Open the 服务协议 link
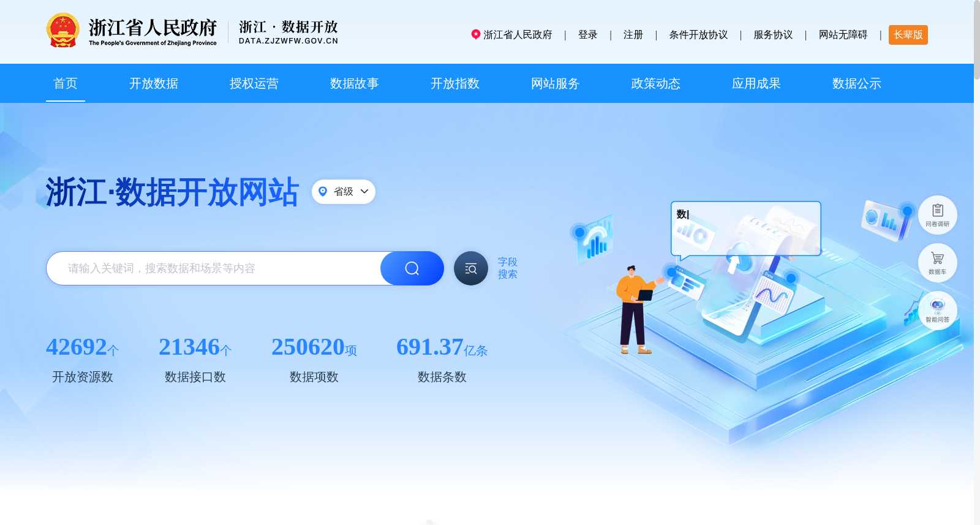This screenshot has width=980, height=525. pos(773,35)
